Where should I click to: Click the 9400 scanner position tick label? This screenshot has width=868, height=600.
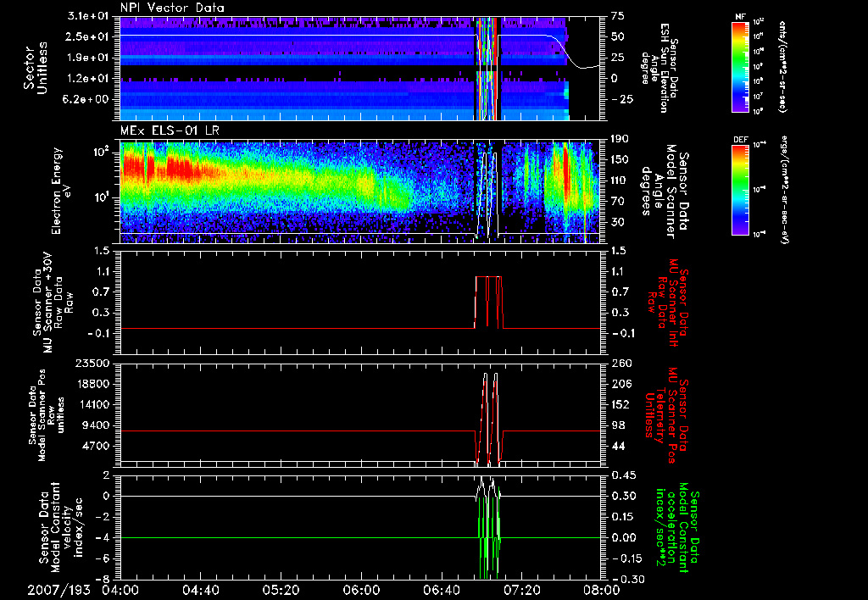pos(97,425)
